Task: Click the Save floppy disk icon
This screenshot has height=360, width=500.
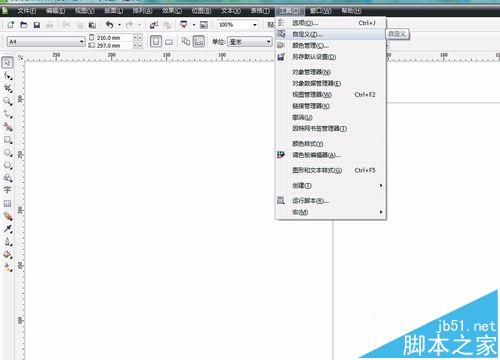Action: tap(37, 25)
